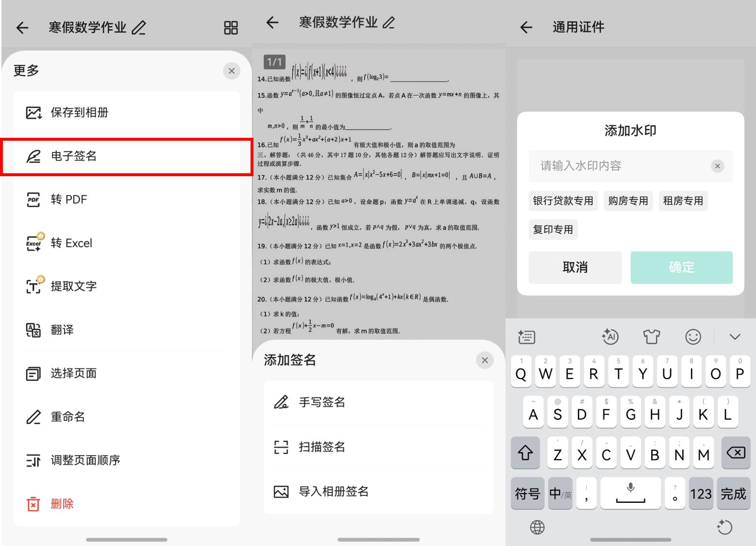Tap the comma key on keyboard
Viewport: 756px width, 546px height.
point(587,494)
